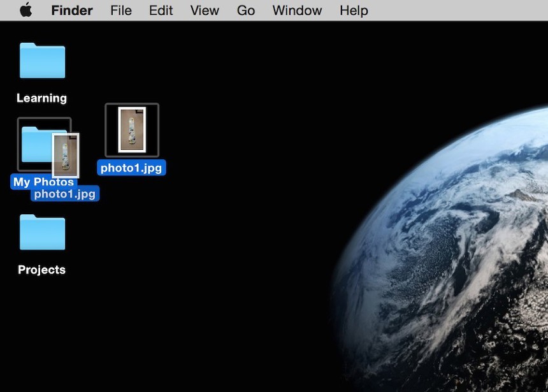Select the standalone photo1.jpg thumbnail
The width and height of the screenshot is (548, 392).
pyautogui.click(x=132, y=130)
